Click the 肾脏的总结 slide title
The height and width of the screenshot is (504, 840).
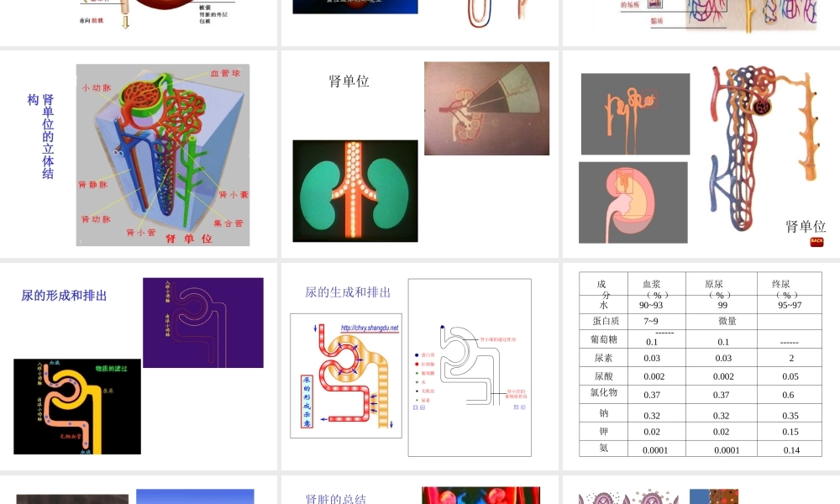pyautogui.click(x=336, y=499)
